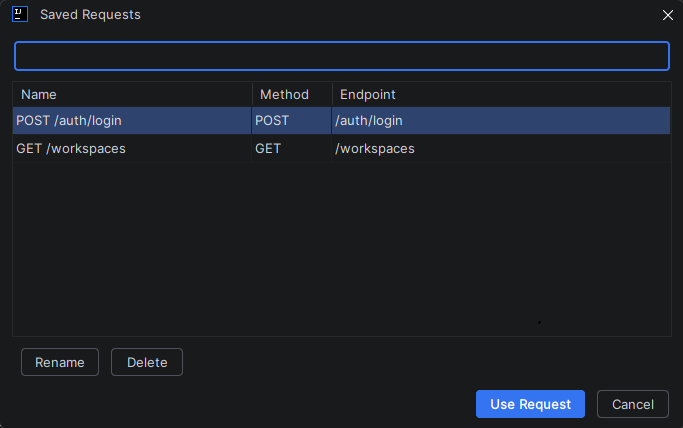Viewport: 683px width, 428px height.
Task: Select the GET /workspaces name cell
Action: pos(132,148)
